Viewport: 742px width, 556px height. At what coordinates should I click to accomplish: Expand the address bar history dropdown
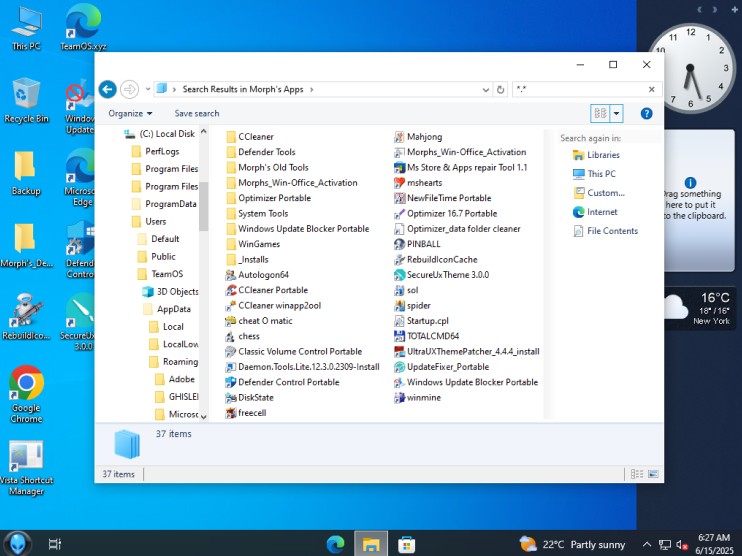click(486, 89)
